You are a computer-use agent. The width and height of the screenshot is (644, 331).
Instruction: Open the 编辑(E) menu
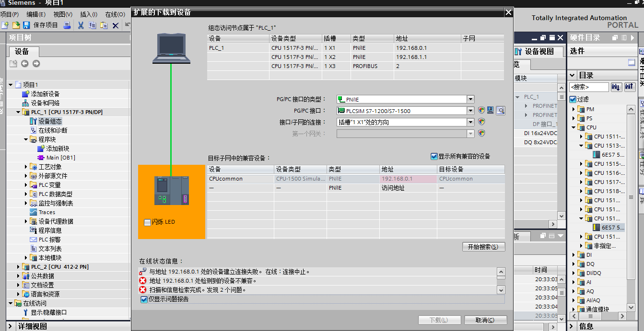[36, 14]
